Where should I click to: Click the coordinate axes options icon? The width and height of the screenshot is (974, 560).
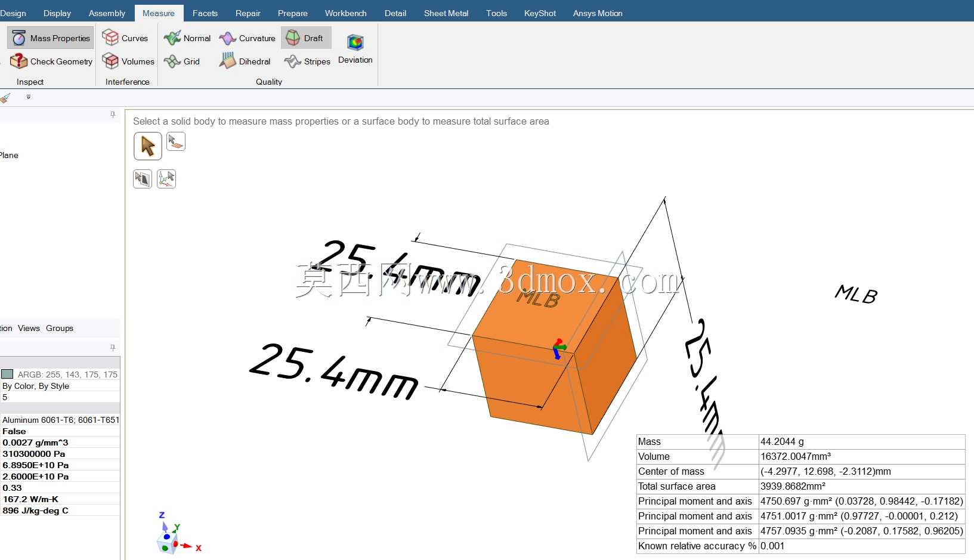pyautogui.click(x=166, y=179)
